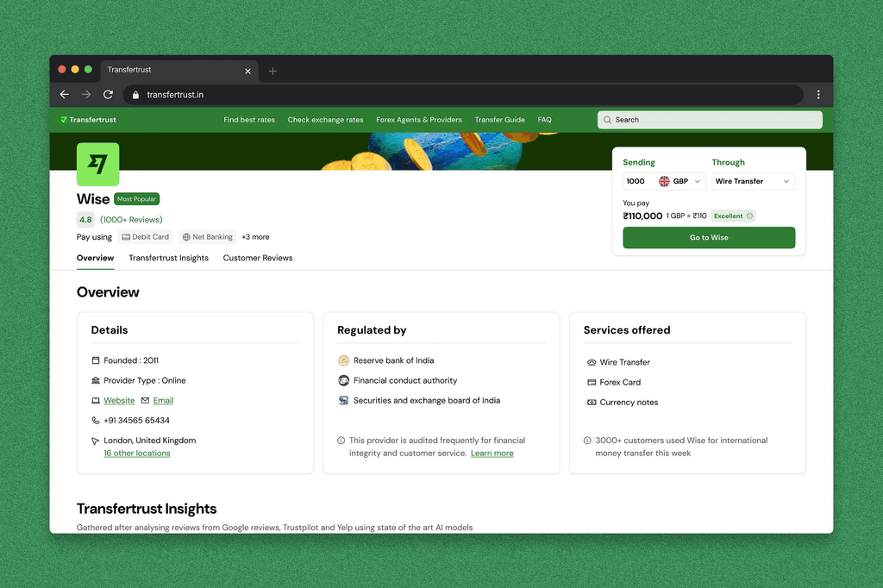
Task: Open Transfer Guide menu item
Action: click(x=500, y=120)
